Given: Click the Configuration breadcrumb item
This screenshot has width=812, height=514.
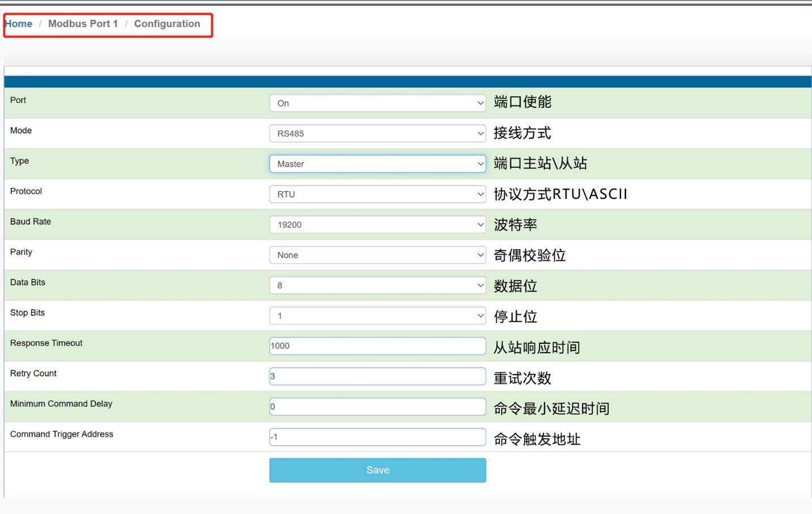Looking at the screenshot, I should click(x=167, y=24).
